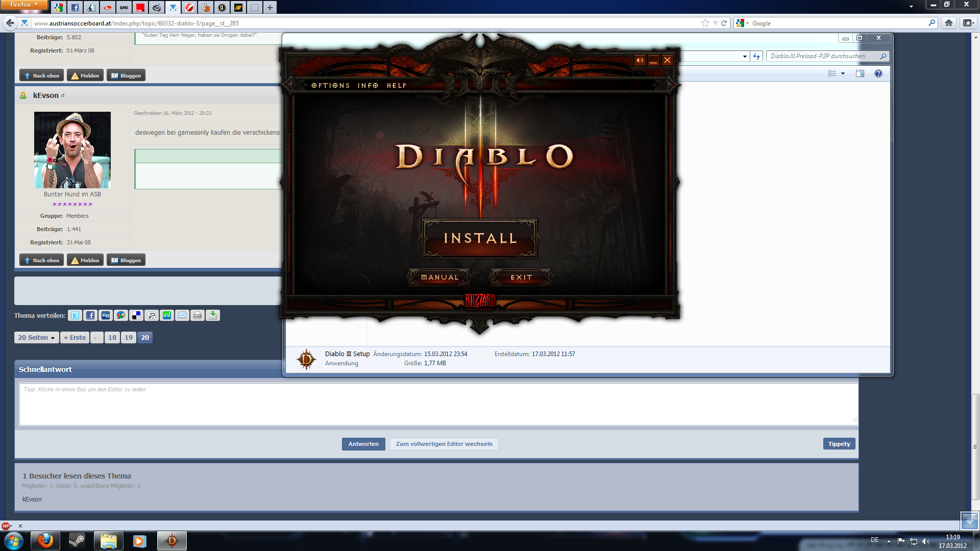Click the Tippety button
This screenshot has height=551, width=980.
839,444
